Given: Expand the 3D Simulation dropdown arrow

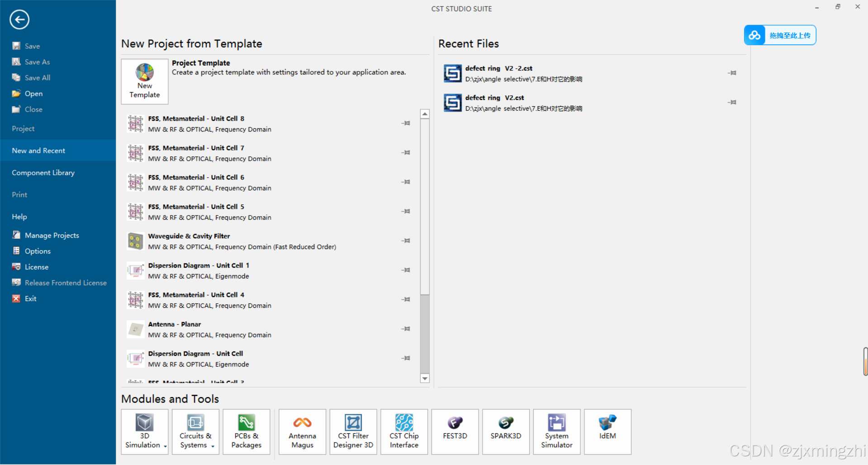Looking at the screenshot, I should click(x=166, y=446).
